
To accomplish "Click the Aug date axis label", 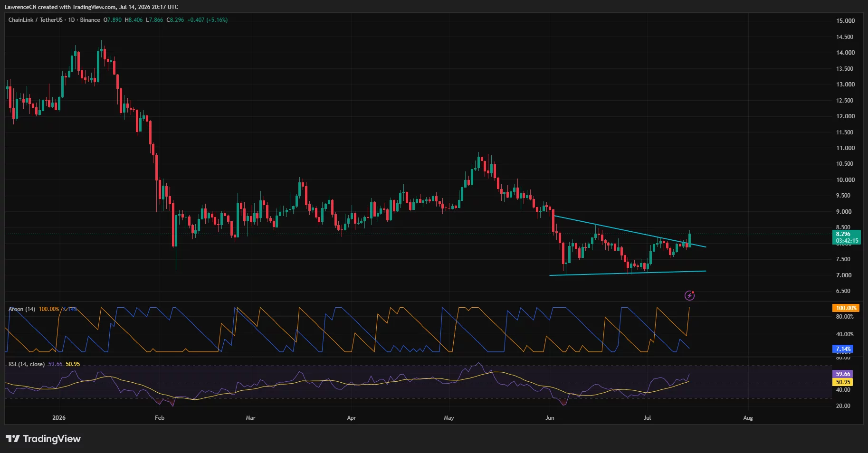I will click(x=748, y=418).
